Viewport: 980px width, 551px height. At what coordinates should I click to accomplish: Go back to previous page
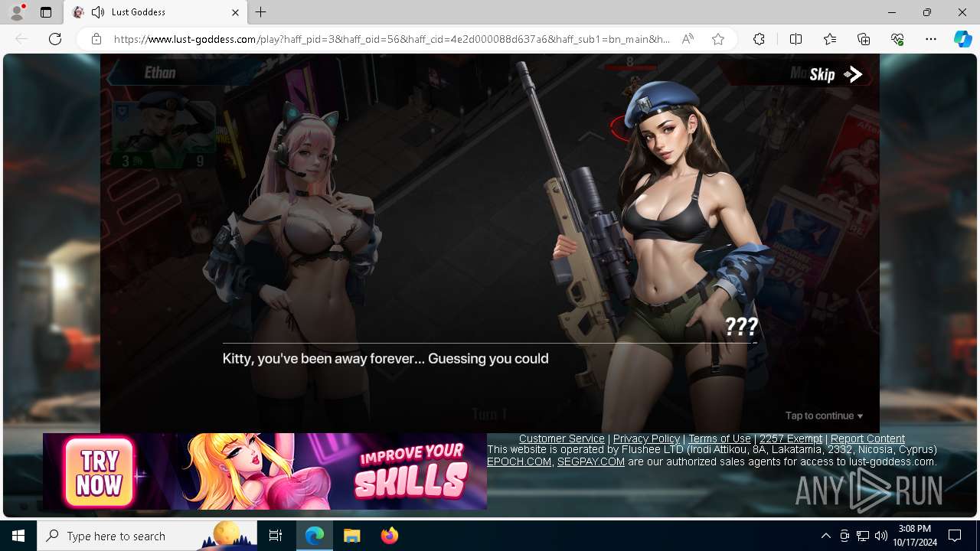click(x=21, y=39)
